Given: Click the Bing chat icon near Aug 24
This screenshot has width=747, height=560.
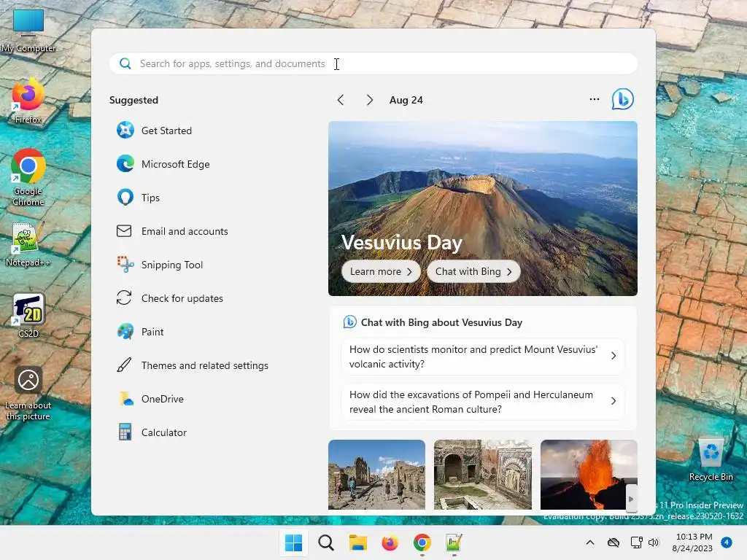Looking at the screenshot, I should 623,99.
